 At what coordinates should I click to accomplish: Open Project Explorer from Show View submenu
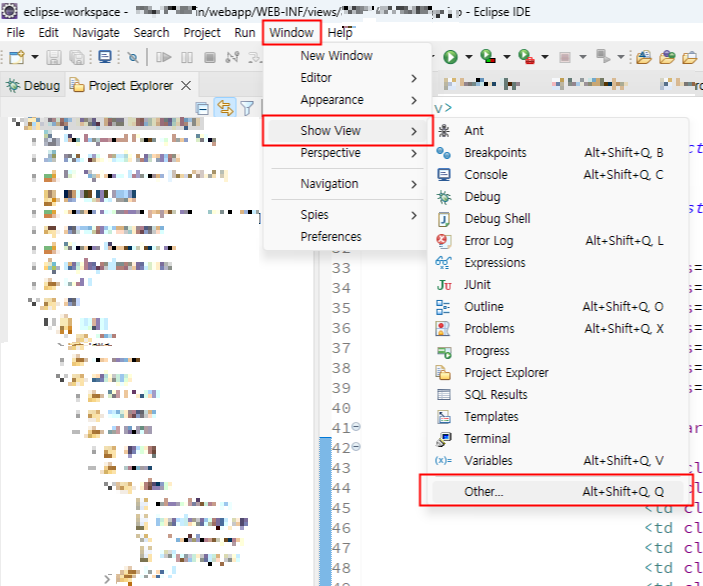pos(558,372)
